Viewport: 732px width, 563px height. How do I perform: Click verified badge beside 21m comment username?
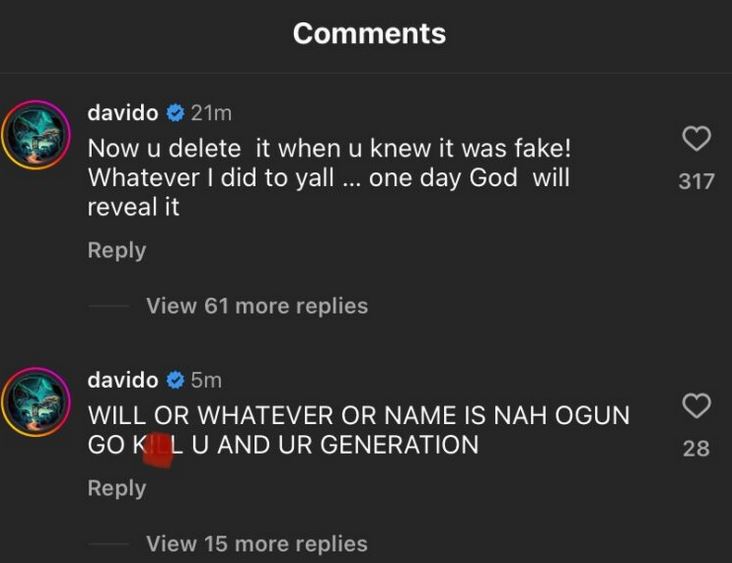click(x=175, y=113)
